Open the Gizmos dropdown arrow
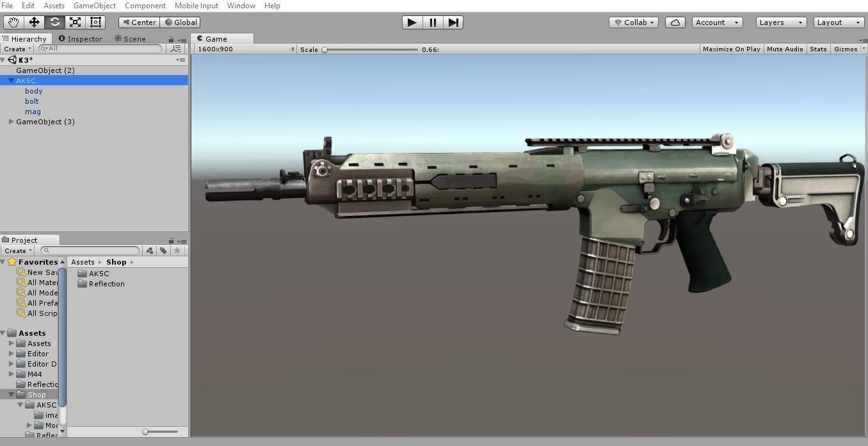This screenshot has width=868, height=446. [863, 49]
